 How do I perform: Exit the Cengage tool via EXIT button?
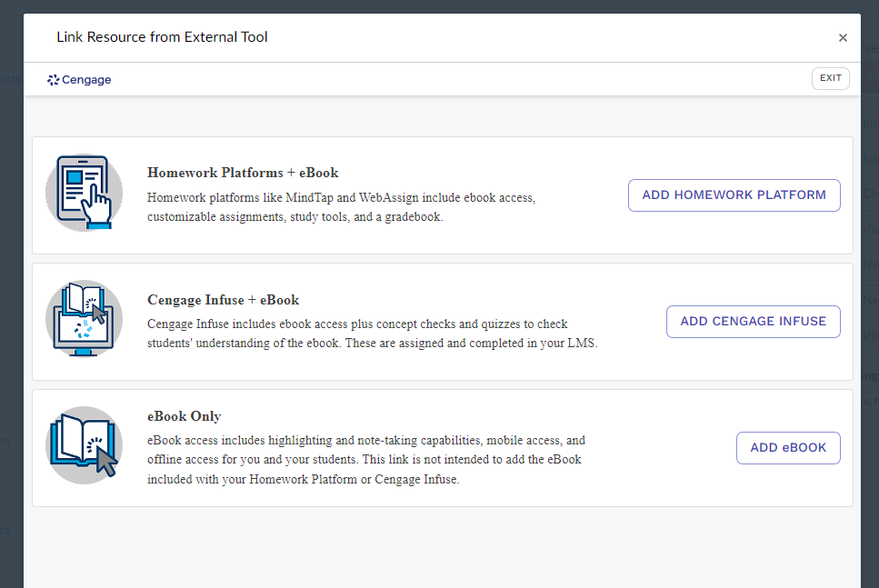pos(830,78)
